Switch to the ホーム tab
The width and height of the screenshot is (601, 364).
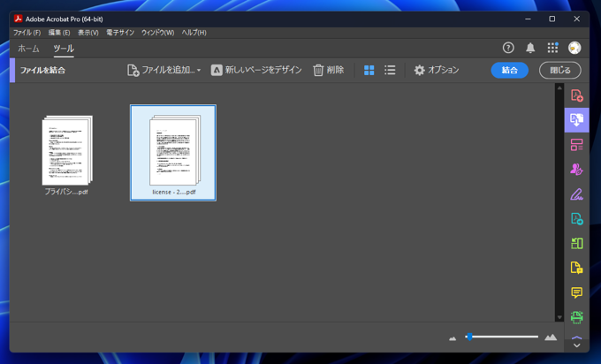tap(29, 49)
